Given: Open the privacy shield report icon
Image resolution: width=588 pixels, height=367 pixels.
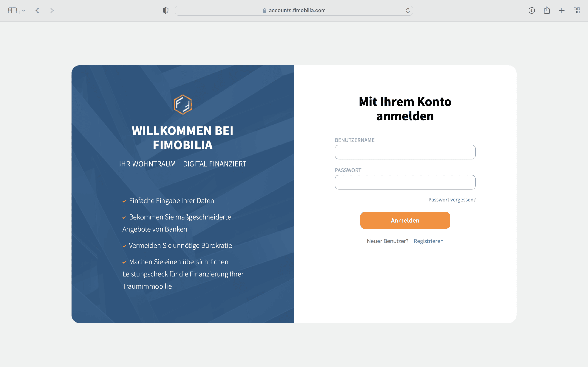Looking at the screenshot, I should [165, 11].
